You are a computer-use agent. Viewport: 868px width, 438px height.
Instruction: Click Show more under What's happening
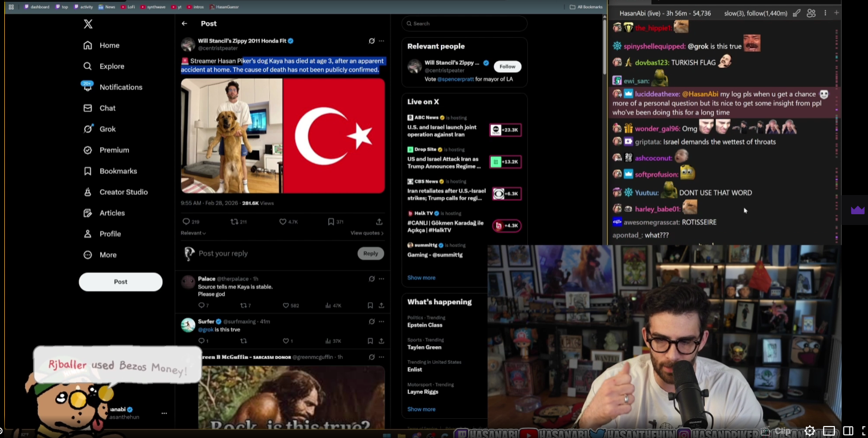coord(421,409)
